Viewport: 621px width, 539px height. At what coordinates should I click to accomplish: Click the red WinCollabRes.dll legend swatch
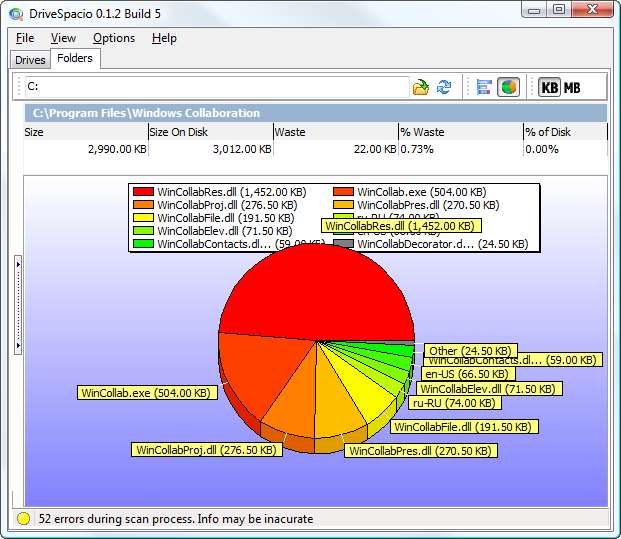[143, 191]
